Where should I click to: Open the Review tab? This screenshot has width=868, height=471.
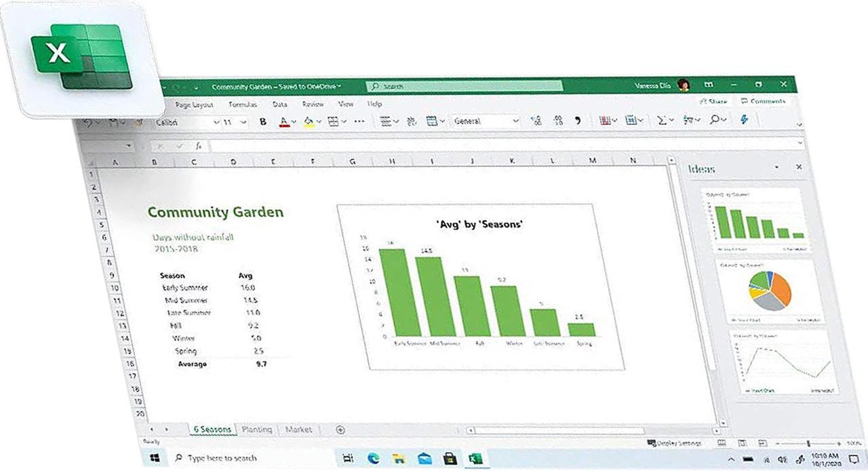coord(313,105)
